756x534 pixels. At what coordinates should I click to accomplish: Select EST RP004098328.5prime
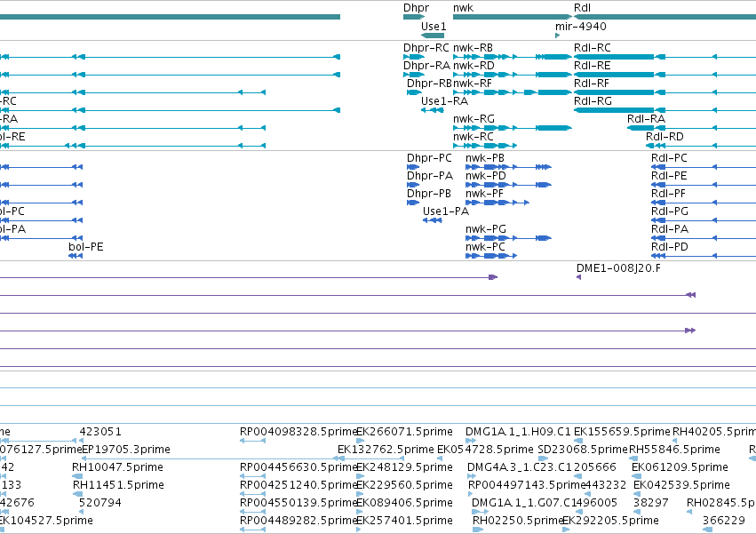click(252, 441)
